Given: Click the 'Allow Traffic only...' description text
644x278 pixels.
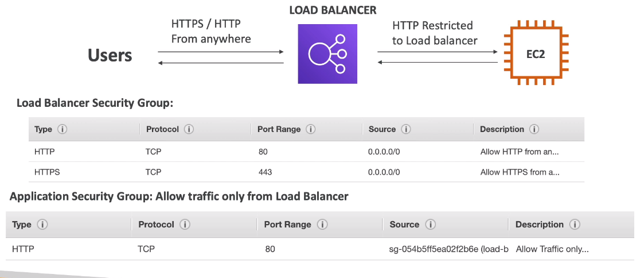Looking at the screenshot, I should point(552,249).
